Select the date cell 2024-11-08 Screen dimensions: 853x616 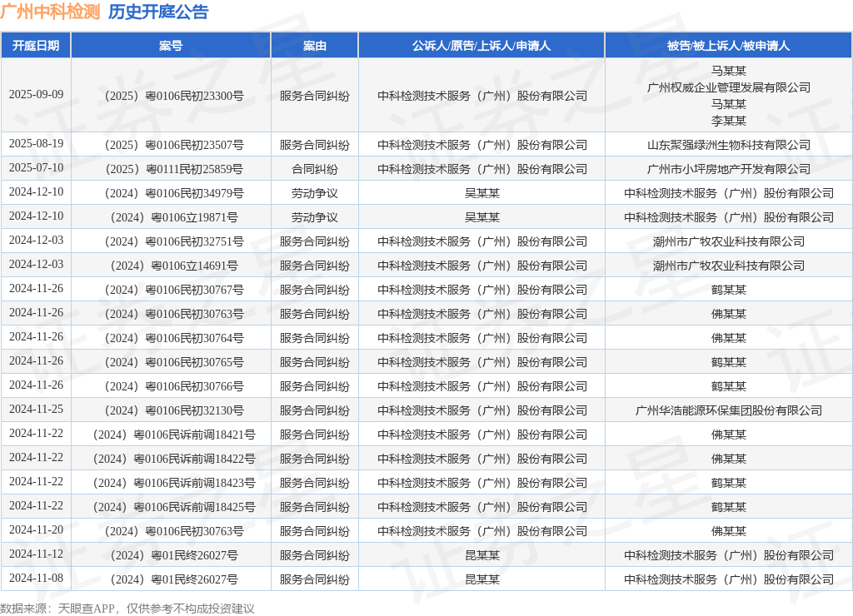[36, 579]
